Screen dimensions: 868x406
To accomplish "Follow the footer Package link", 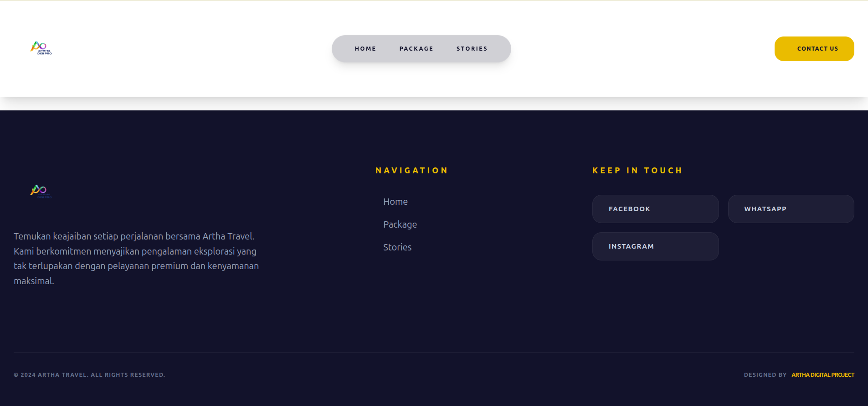I will pos(400,224).
